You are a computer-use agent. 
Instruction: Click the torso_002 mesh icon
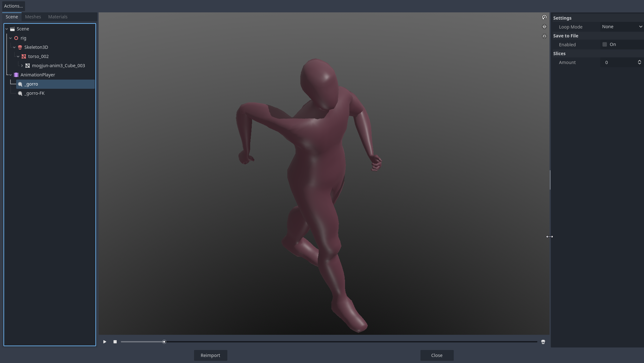24,56
